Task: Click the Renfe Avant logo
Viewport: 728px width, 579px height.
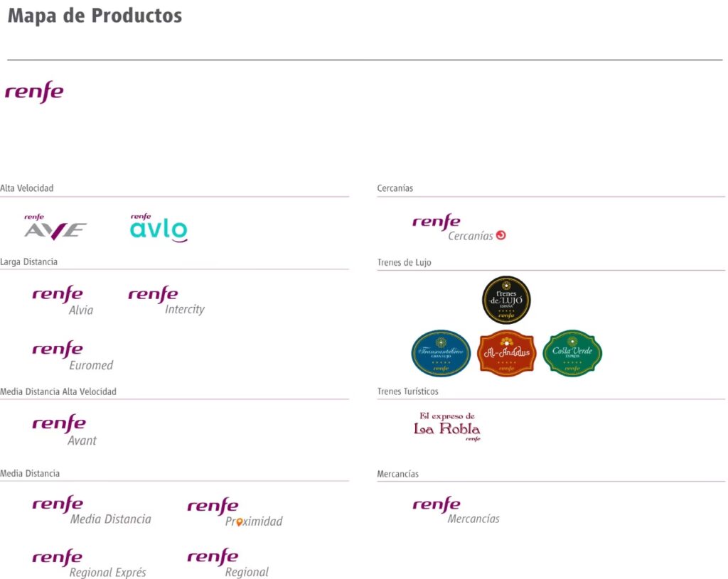Action: point(64,431)
